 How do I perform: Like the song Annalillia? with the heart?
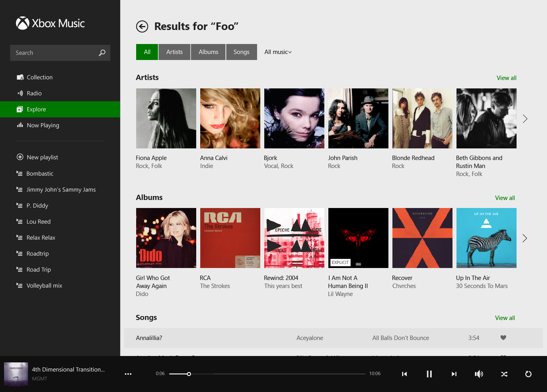(503, 338)
